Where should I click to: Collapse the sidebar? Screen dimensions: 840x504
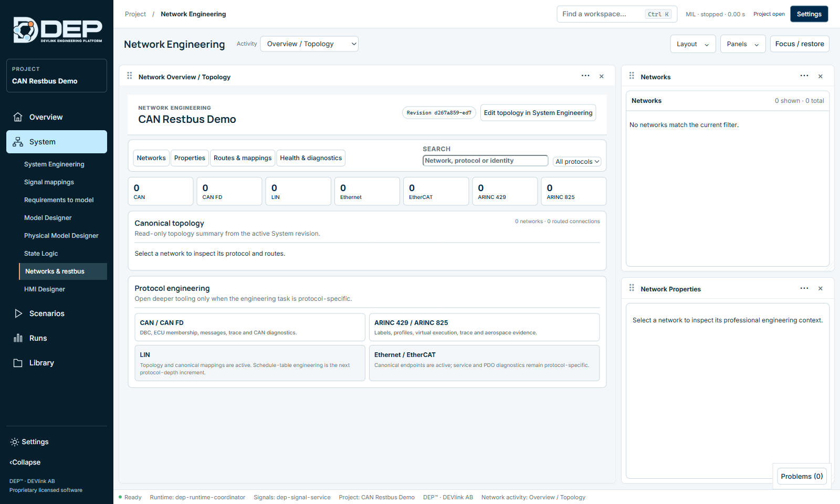tap(25, 463)
